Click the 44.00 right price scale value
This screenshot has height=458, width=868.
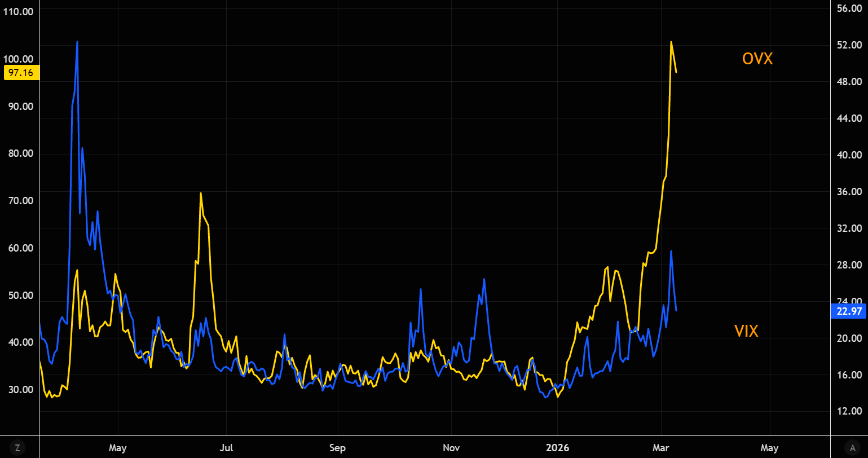pyautogui.click(x=849, y=118)
